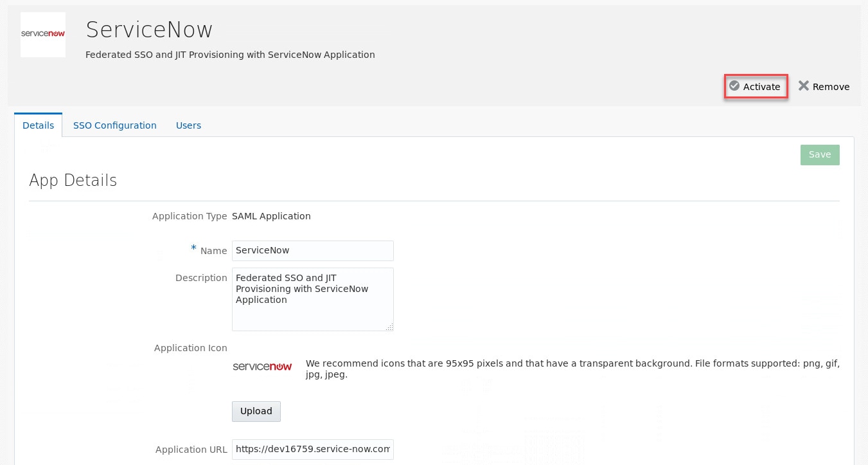Click the icon size recommendation text

tap(572, 369)
